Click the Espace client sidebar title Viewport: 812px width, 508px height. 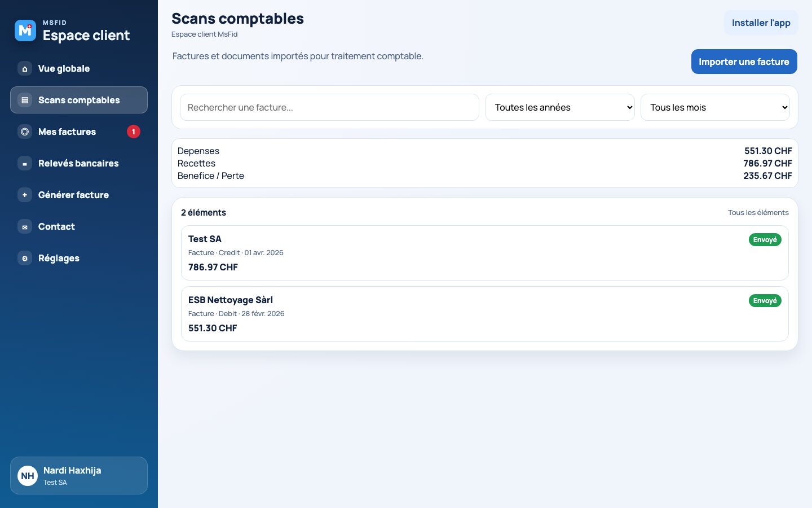(x=86, y=36)
